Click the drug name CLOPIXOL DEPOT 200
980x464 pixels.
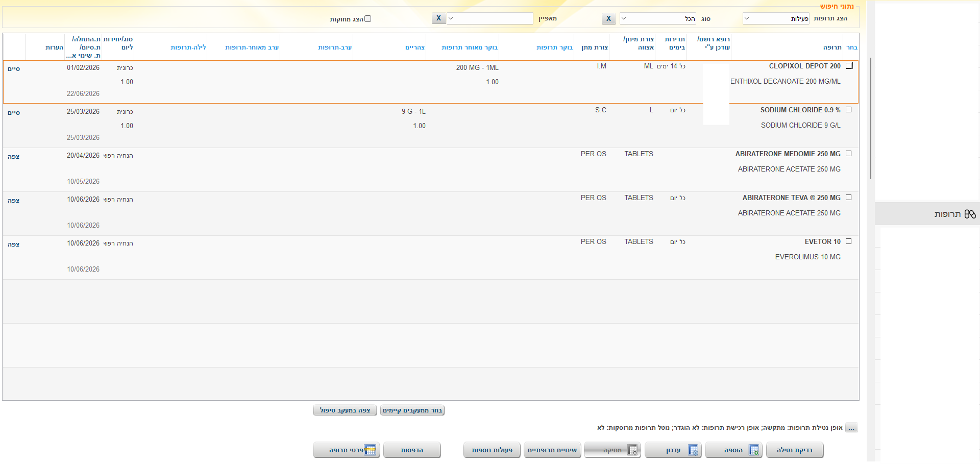[x=805, y=66]
